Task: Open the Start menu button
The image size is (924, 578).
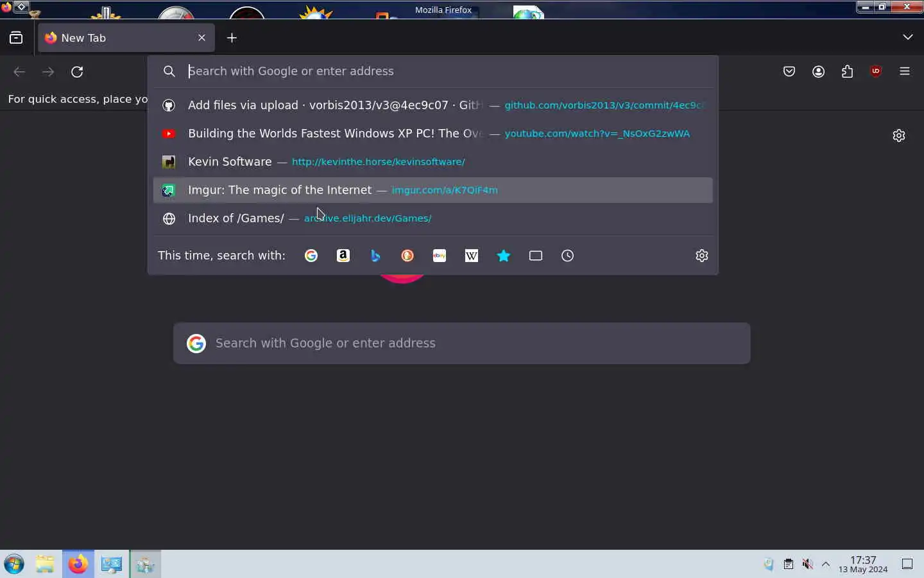Action: 14,565
